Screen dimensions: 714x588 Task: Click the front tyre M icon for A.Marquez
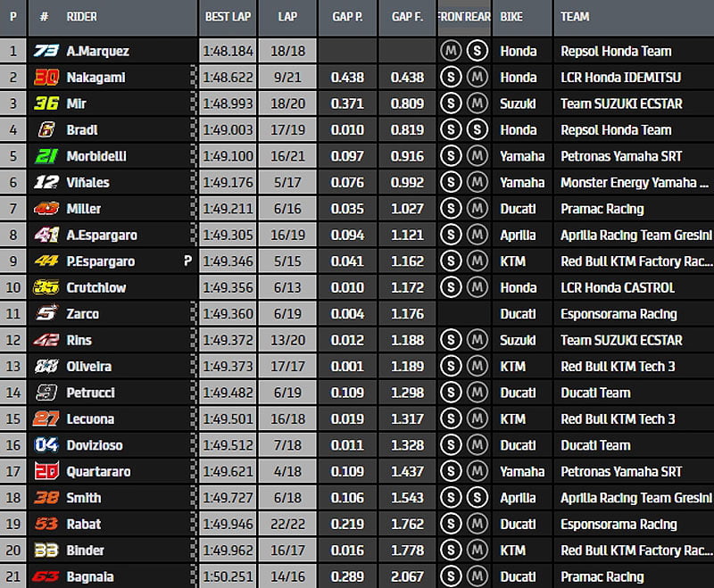pyautogui.click(x=451, y=51)
